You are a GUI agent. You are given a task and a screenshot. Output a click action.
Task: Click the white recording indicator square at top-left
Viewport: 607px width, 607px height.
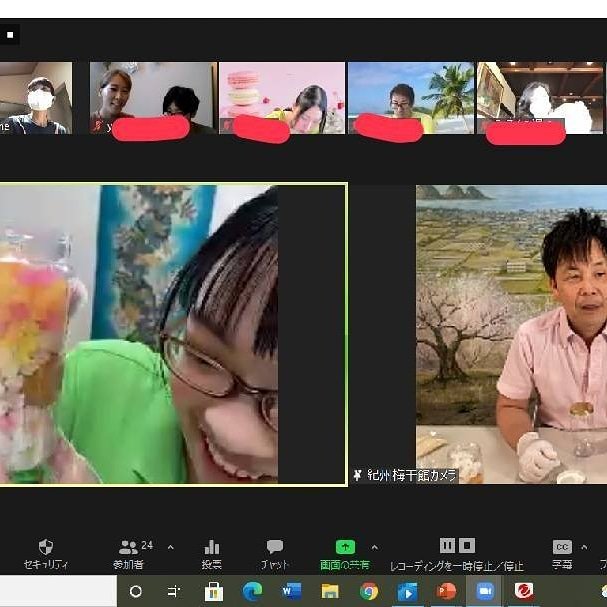10,35
